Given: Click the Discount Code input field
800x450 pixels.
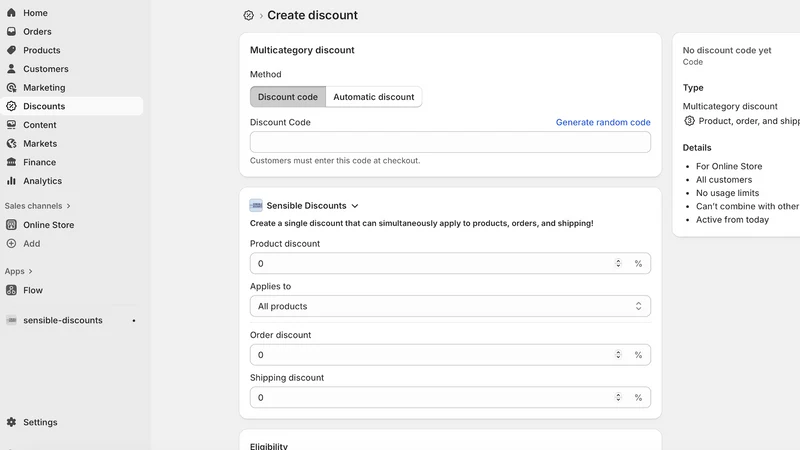Looking at the screenshot, I should (450, 142).
